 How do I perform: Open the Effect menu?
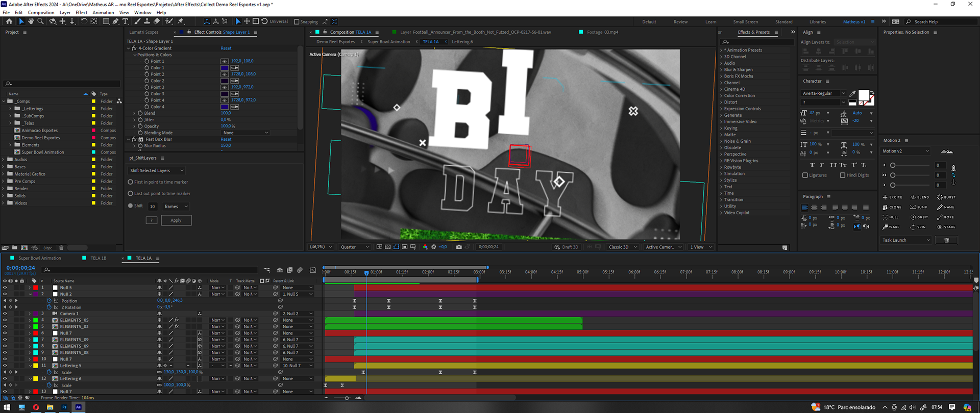[82, 13]
